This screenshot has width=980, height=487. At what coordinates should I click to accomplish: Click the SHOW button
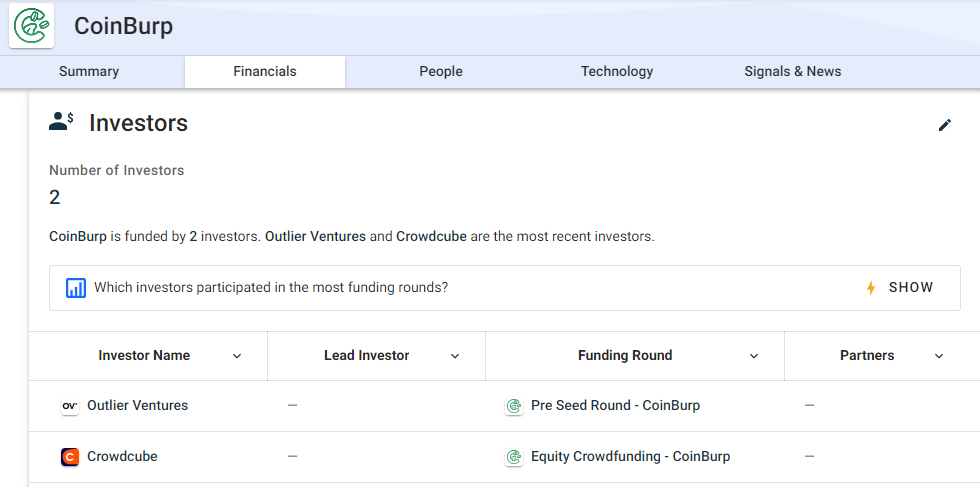(911, 288)
